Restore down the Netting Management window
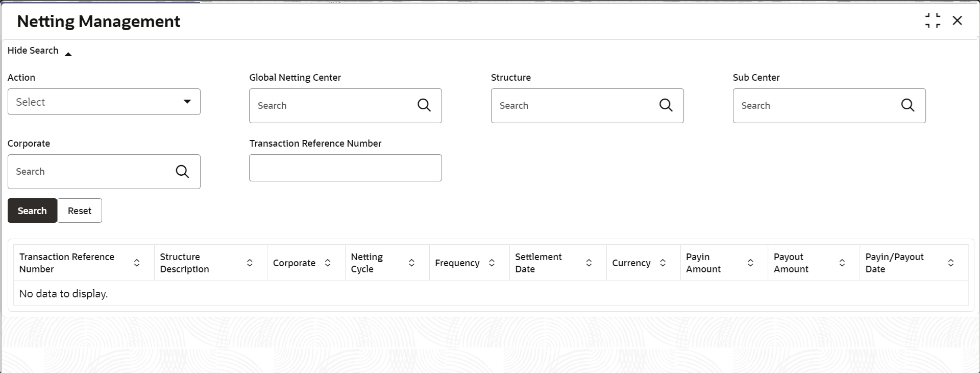The image size is (980, 373). point(933,21)
